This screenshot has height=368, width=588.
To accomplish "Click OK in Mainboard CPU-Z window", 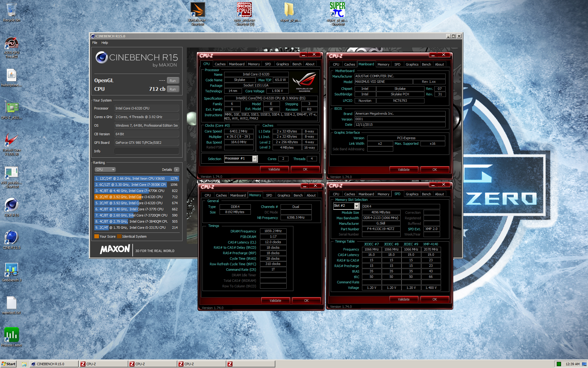I will (x=435, y=170).
